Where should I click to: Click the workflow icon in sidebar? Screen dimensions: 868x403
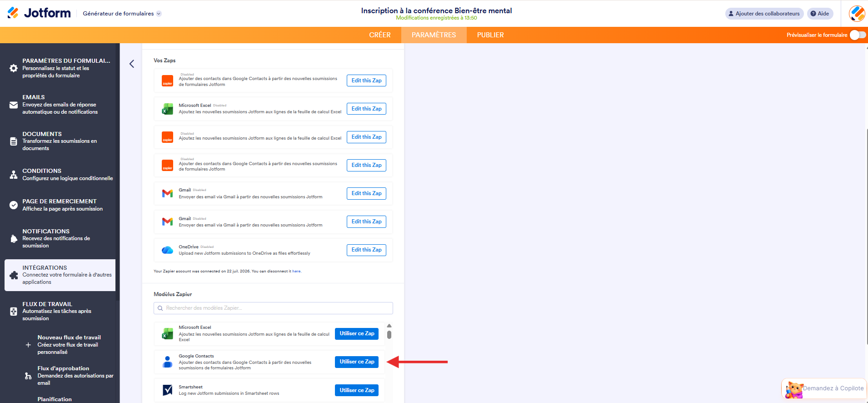(x=14, y=312)
